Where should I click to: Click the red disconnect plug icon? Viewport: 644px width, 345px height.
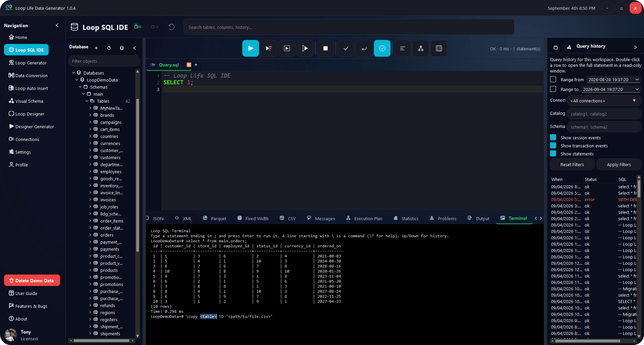pos(155,27)
